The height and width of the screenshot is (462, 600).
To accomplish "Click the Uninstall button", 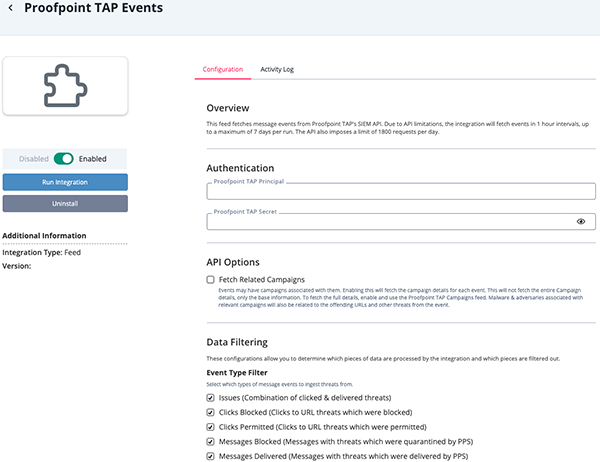I will point(65,203).
